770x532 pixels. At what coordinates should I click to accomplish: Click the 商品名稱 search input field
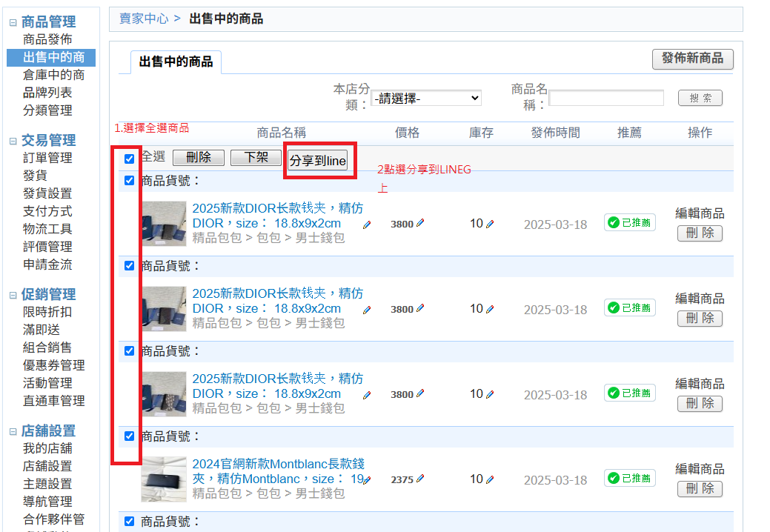point(606,98)
